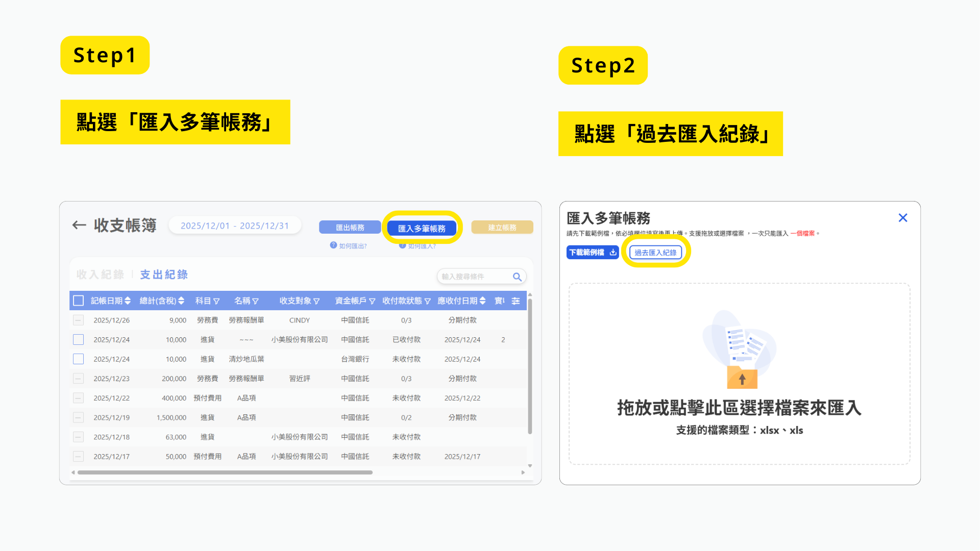Viewport: 980px width, 551px height.
Task: Sort by 記帳日期 arrows
Action: pyautogui.click(x=128, y=301)
